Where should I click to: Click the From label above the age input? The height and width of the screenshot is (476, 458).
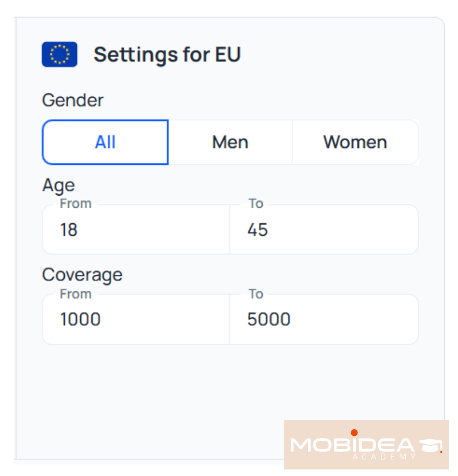75,203
